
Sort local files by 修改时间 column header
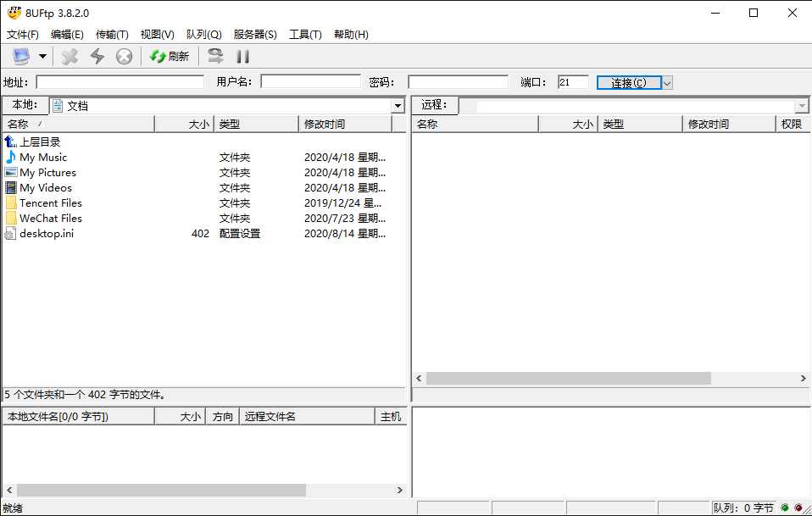point(345,125)
